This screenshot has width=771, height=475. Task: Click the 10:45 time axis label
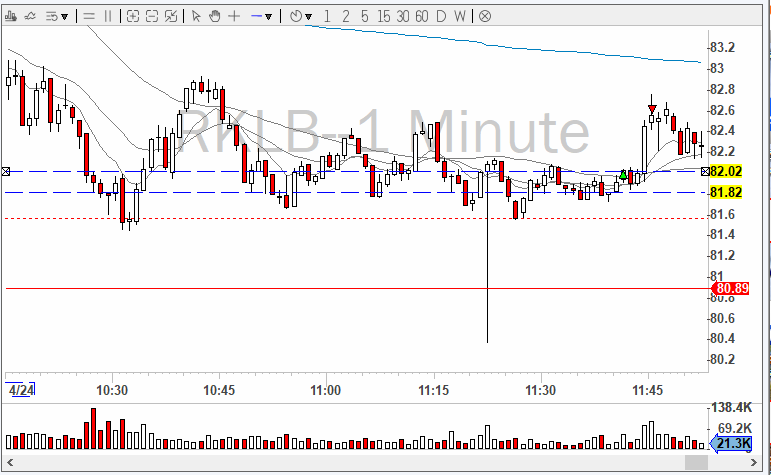[219, 390]
